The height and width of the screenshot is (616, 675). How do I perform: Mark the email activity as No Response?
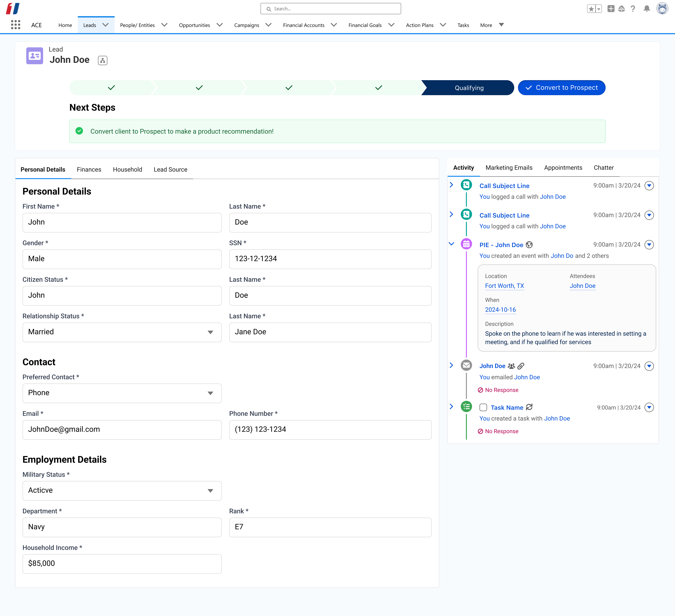click(x=498, y=390)
